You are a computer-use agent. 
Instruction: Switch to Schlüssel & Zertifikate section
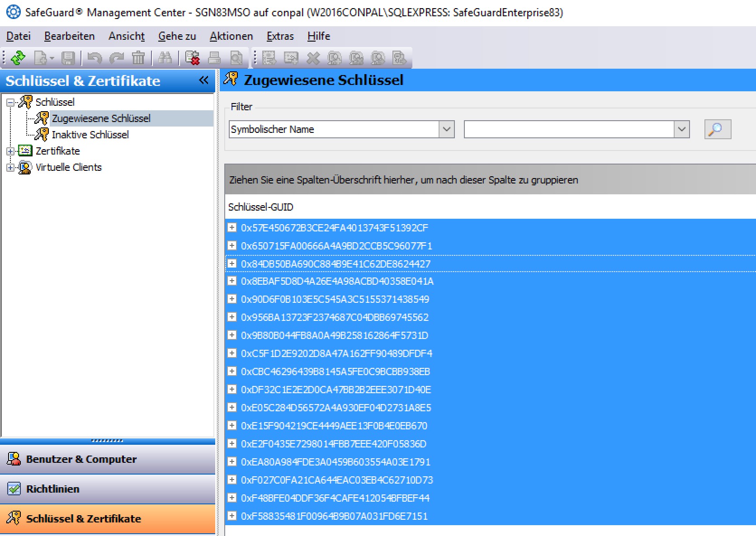108,519
